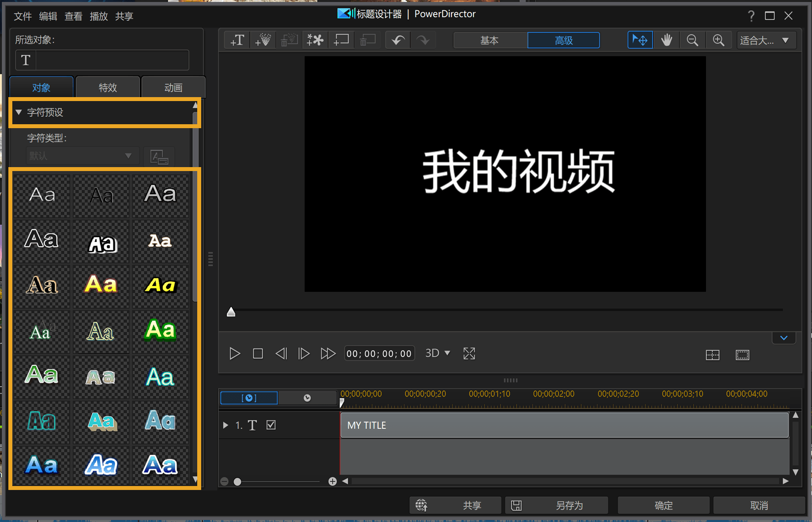Collapse the 字符预设 section
Image resolution: width=812 pixels, height=522 pixels.
[19, 112]
